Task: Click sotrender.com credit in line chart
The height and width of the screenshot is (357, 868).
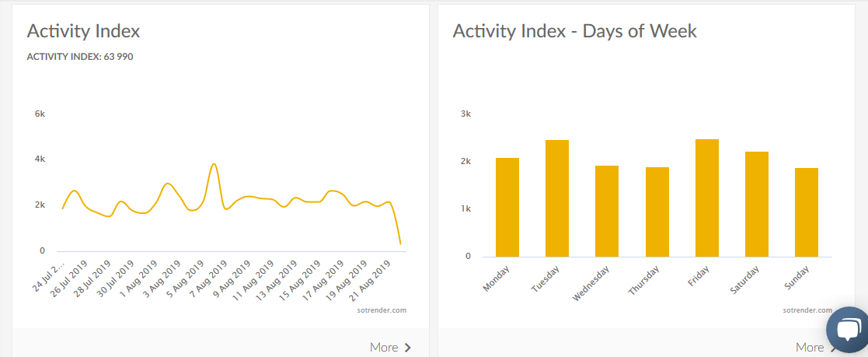Action: pos(385,310)
